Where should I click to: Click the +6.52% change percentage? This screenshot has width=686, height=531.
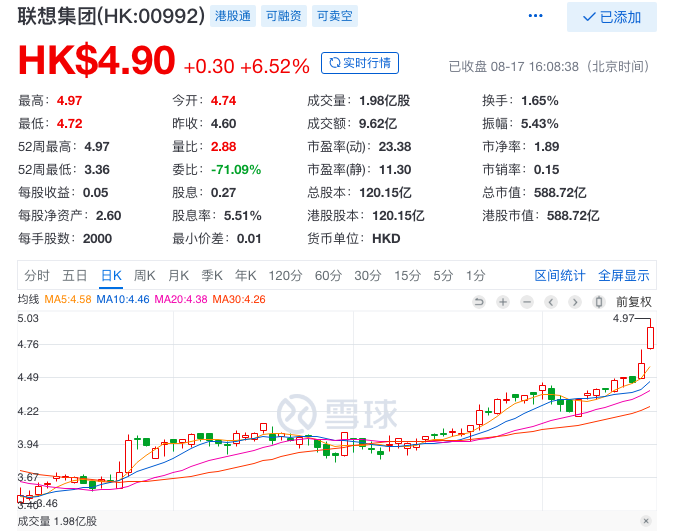(x=275, y=66)
